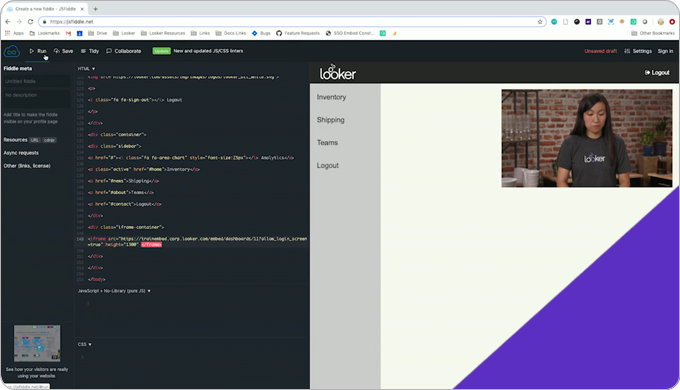Run the fiddle
Viewport: 680px width, 390px height.
coord(38,51)
